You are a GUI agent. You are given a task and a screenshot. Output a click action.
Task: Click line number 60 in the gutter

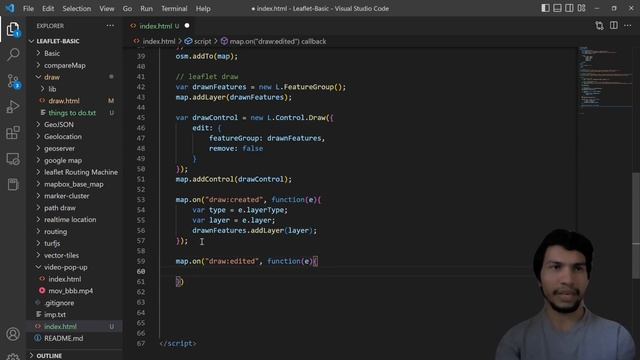pos(141,271)
